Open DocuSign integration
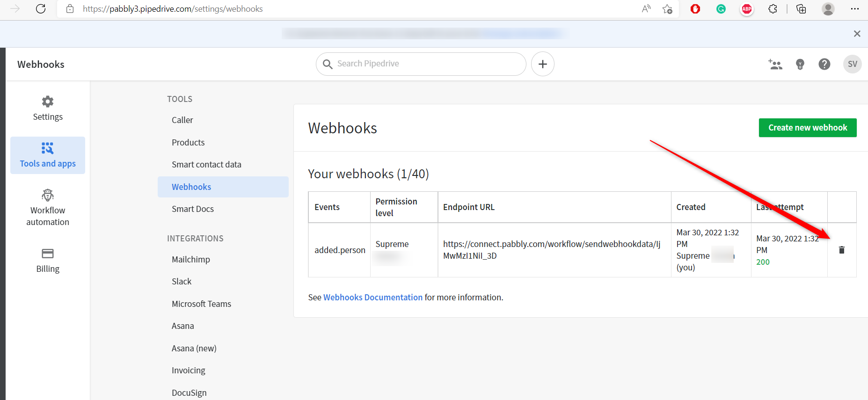 click(189, 393)
